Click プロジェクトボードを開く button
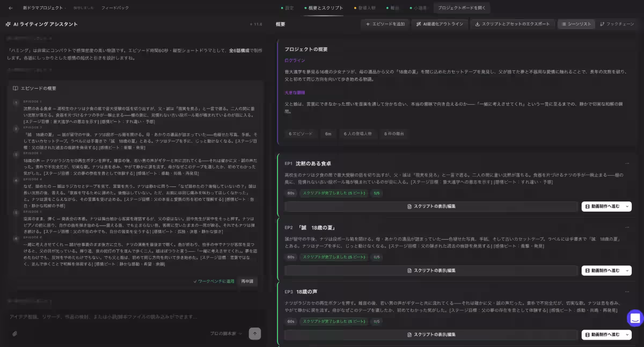 [x=462, y=8]
